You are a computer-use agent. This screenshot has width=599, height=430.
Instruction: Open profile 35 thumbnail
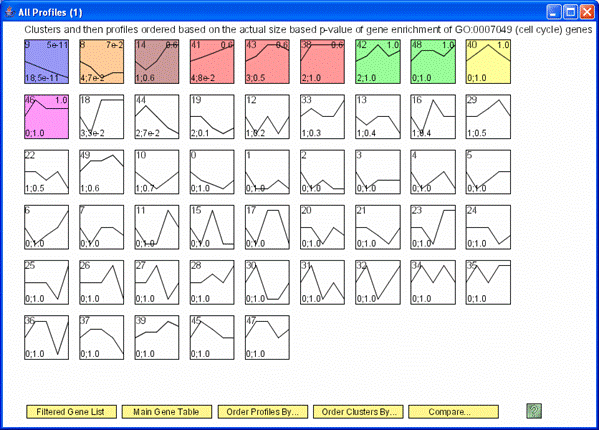point(488,283)
